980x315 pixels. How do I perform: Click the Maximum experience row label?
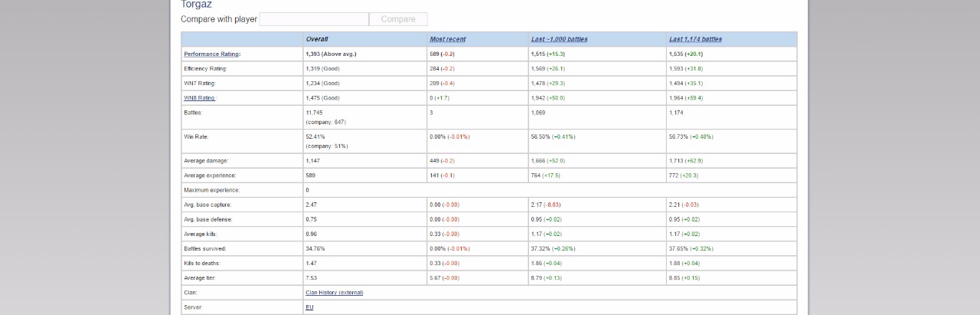click(211, 190)
